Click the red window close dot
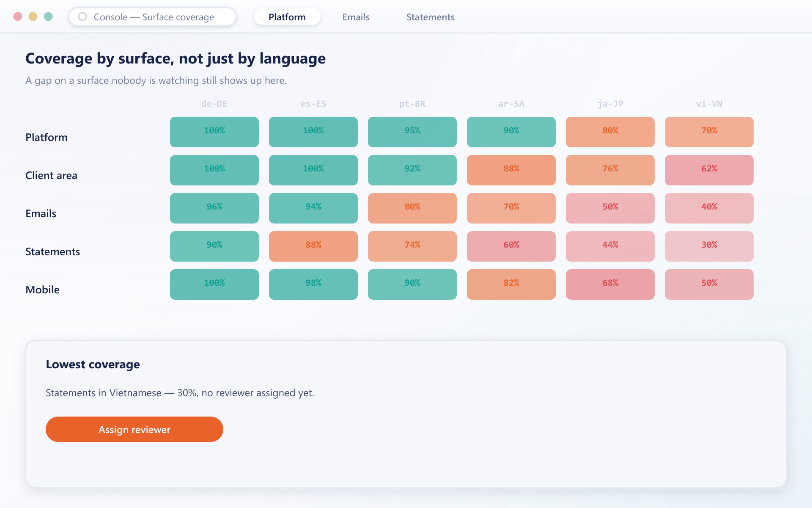The height and width of the screenshot is (508, 812). pyautogui.click(x=18, y=17)
